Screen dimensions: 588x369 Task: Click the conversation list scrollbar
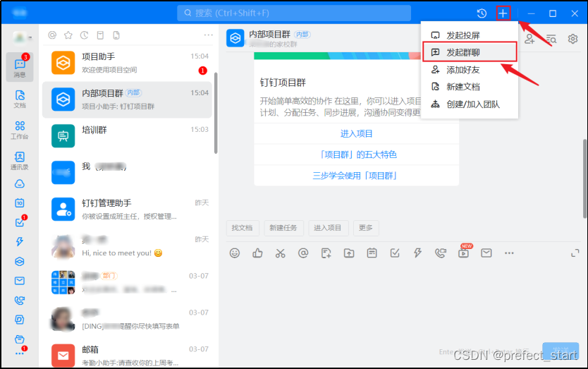[x=216, y=113]
